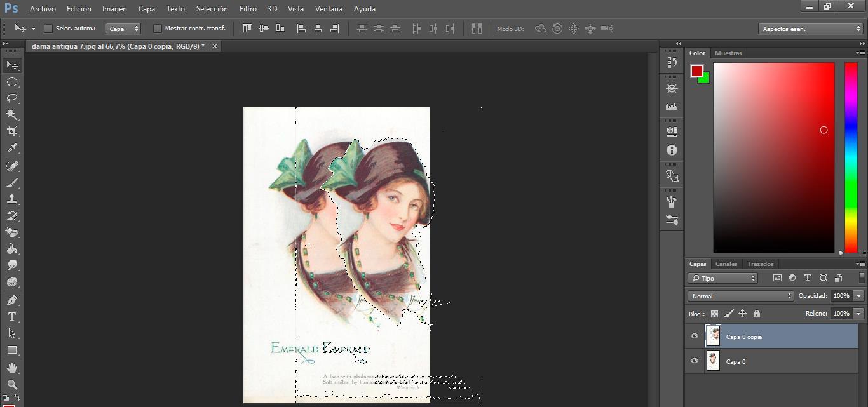
Task: Select the Magic Wand tool
Action: [11, 115]
